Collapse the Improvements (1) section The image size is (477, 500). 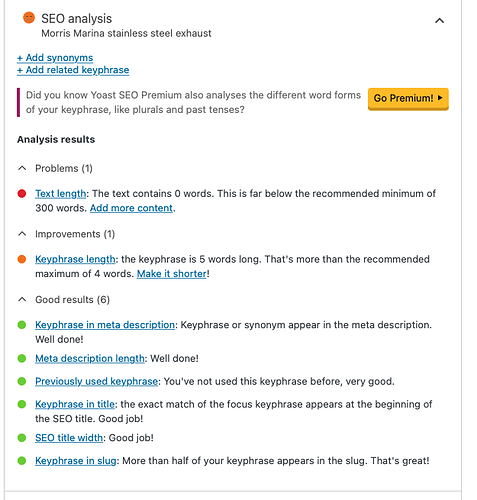pos(66,234)
